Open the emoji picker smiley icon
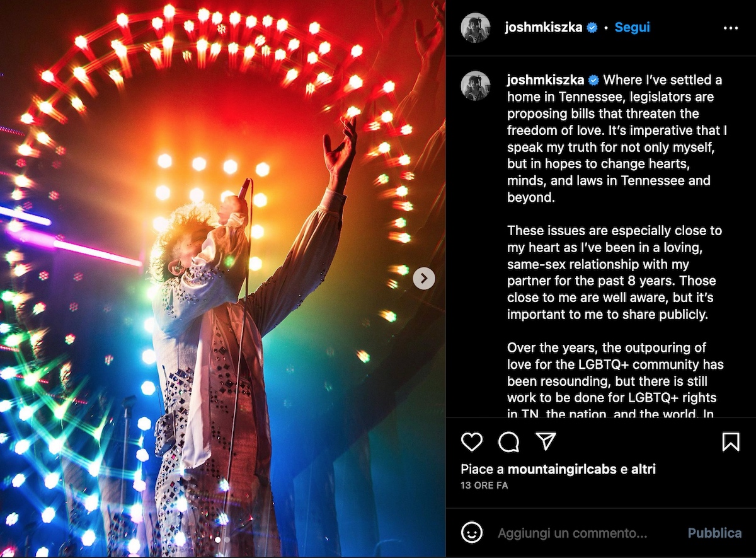Image resolution: width=756 pixels, height=558 pixels. coord(472,533)
